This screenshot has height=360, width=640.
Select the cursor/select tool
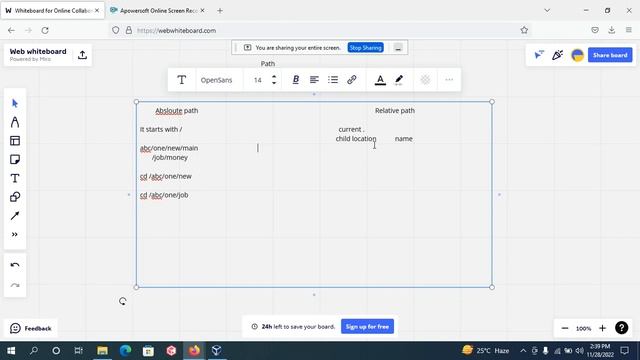point(15,103)
